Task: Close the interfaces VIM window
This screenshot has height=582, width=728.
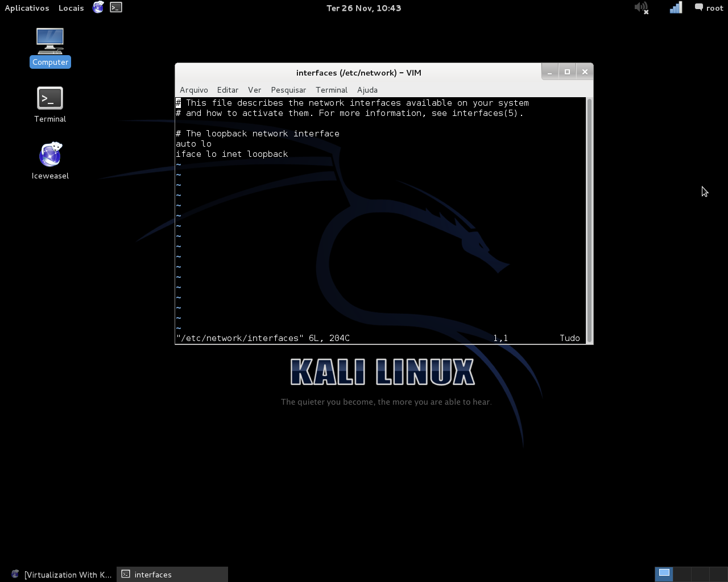Action: point(585,72)
